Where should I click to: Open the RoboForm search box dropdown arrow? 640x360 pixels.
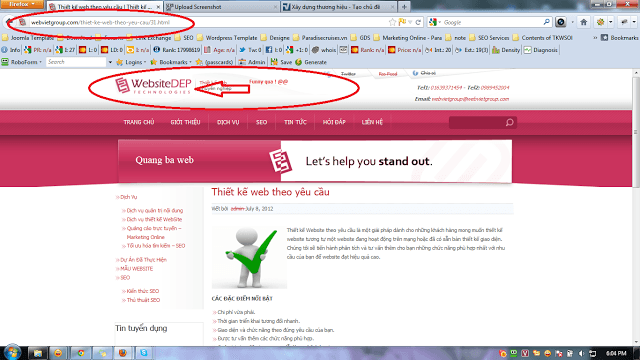(110, 62)
